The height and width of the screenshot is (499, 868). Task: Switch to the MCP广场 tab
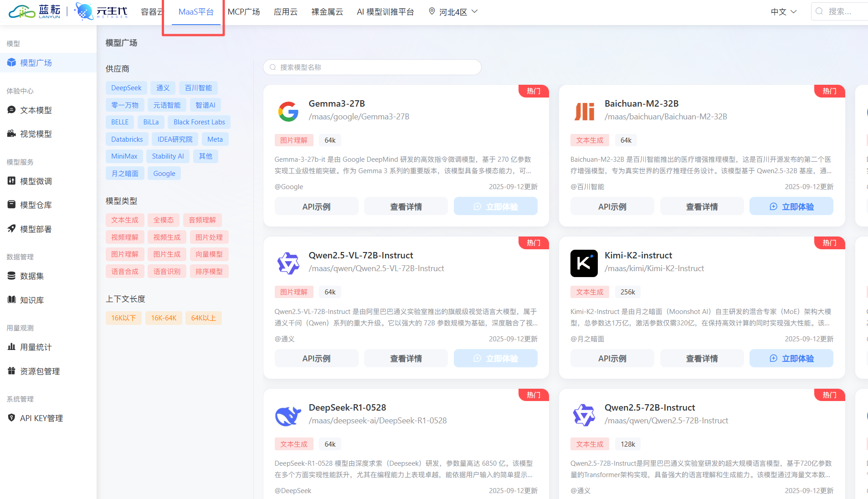point(243,12)
